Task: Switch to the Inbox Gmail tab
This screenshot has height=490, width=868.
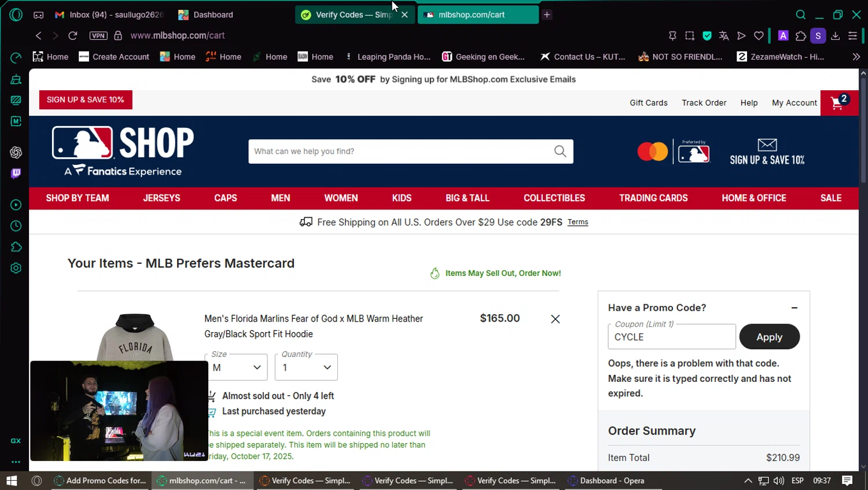Action: click(110, 14)
